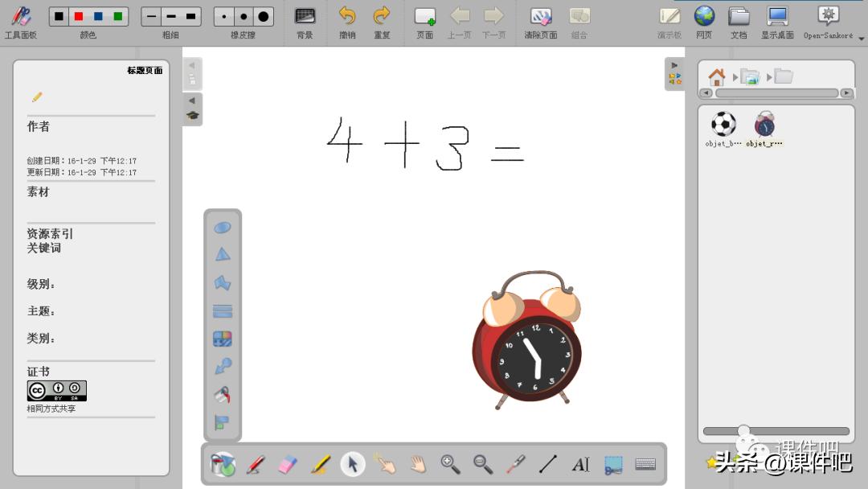Image resolution: width=868 pixels, height=489 pixels.
Task: Add a new page
Action: click(x=424, y=16)
